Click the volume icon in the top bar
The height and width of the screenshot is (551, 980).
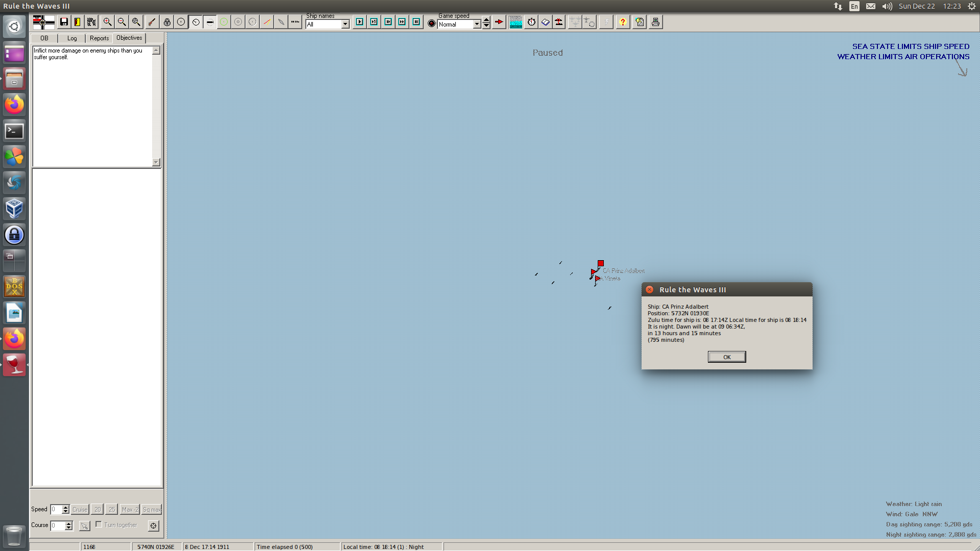pyautogui.click(x=887, y=6)
